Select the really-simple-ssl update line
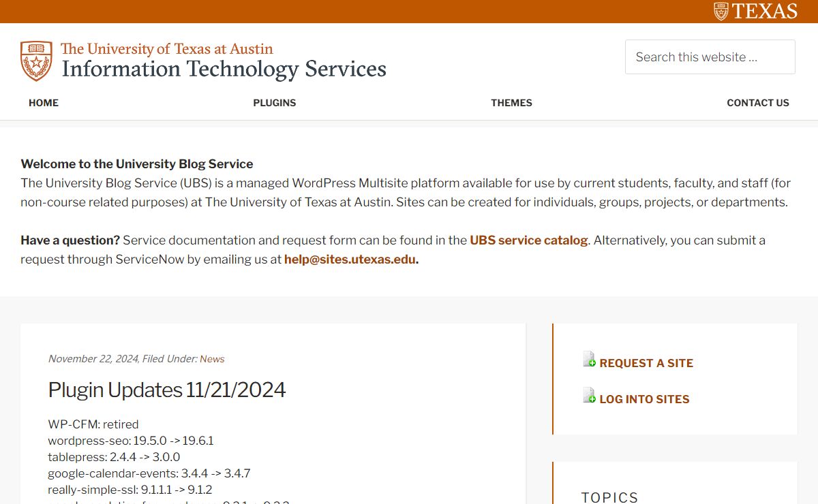Screen dimensions: 818x504 [130, 490]
